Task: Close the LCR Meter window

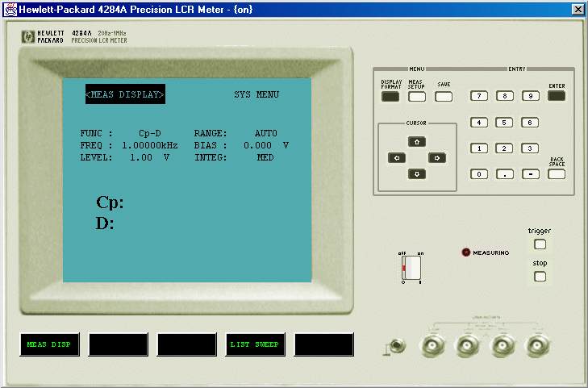Action: click(578, 10)
